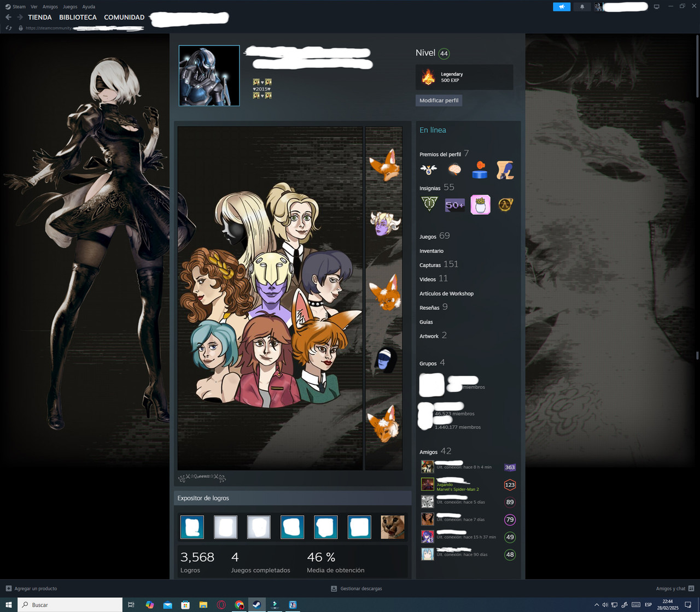Open the Amigos menu
This screenshot has height=612, width=700.
[50, 7]
